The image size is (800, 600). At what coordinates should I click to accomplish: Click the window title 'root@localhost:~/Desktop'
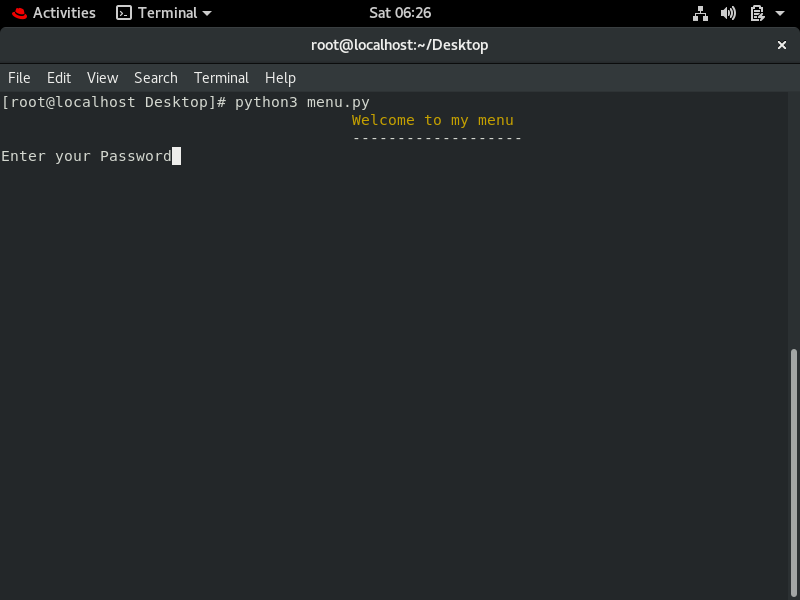(399, 45)
